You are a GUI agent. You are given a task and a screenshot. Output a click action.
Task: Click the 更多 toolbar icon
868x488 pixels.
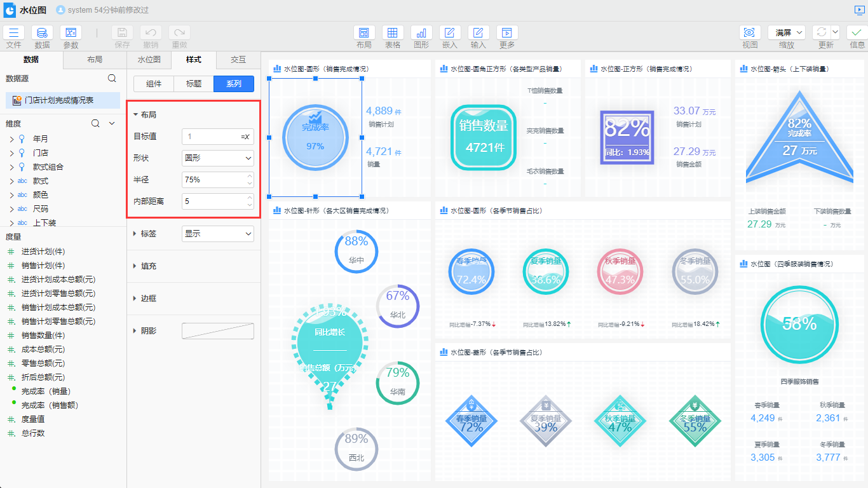click(x=507, y=33)
